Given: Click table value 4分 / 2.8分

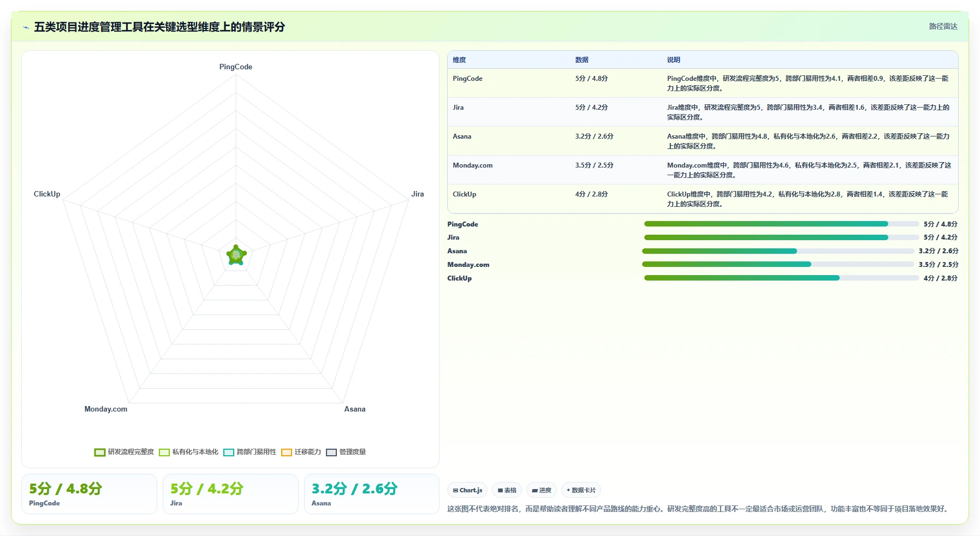Looking at the screenshot, I should [x=591, y=194].
